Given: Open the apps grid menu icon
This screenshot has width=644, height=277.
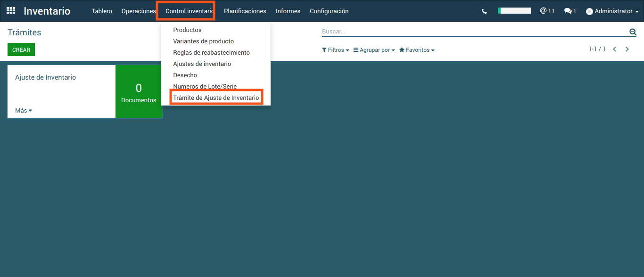Looking at the screenshot, I should [x=11, y=11].
